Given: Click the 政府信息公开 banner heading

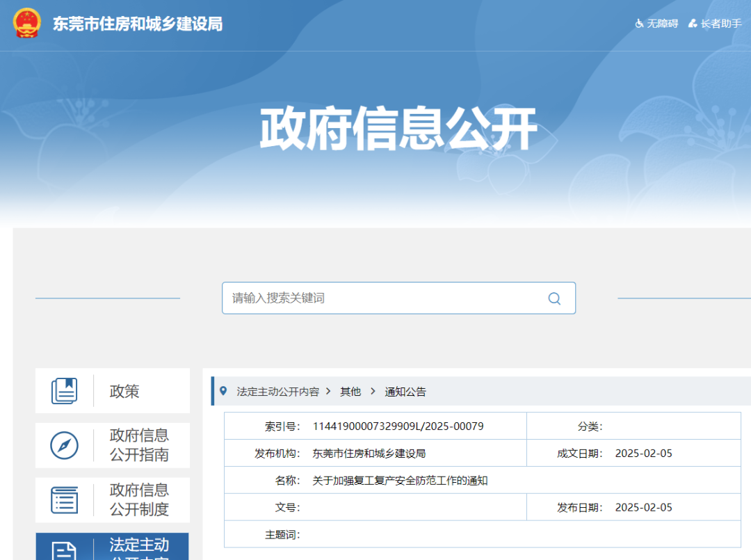Looking at the screenshot, I should 398,129.
